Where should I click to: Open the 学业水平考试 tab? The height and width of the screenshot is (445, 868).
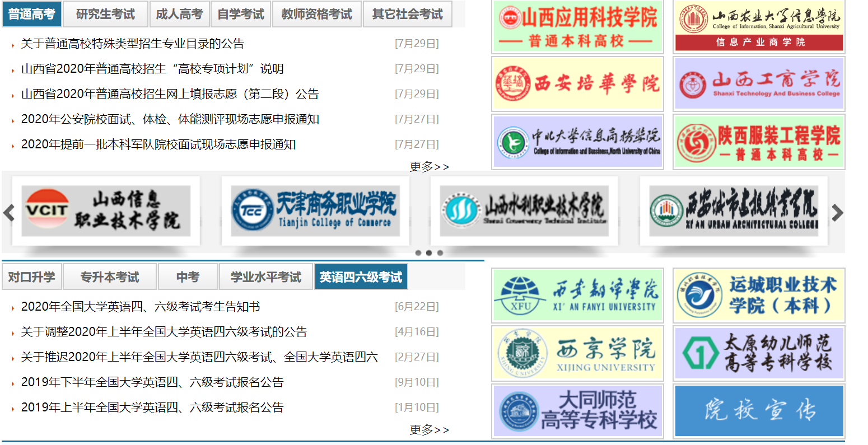(x=266, y=277)
